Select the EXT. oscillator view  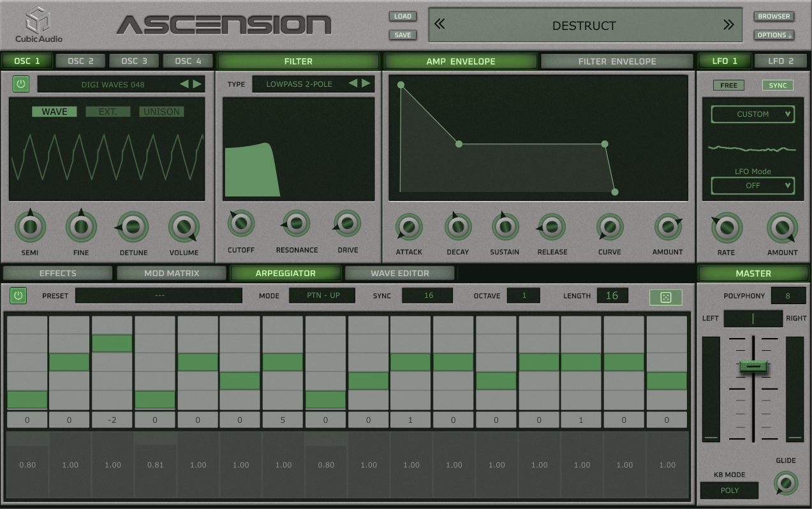click(x=108, y=112)
